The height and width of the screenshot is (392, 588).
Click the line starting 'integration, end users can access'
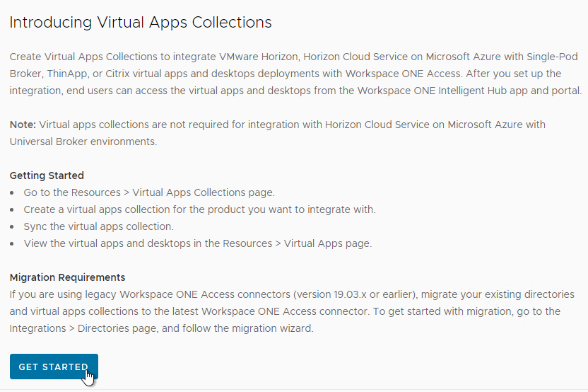tap(296, 91)
